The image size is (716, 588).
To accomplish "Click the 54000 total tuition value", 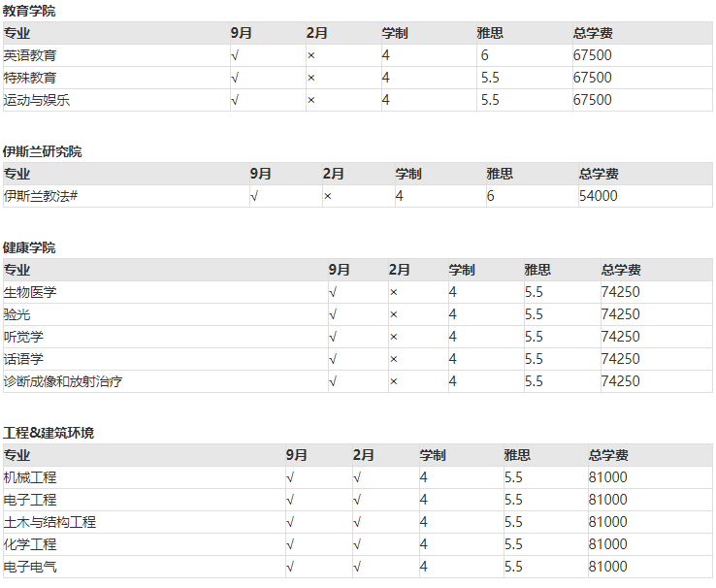I will tap(598, 196).
